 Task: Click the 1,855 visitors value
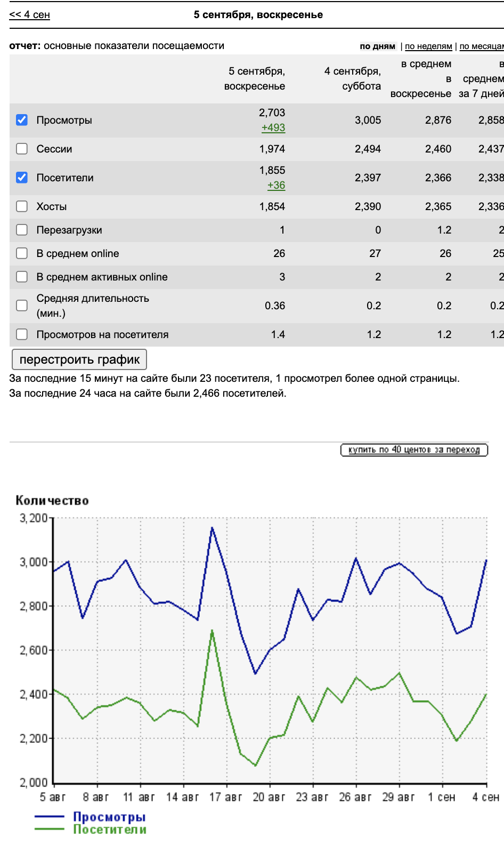point(272,170)
